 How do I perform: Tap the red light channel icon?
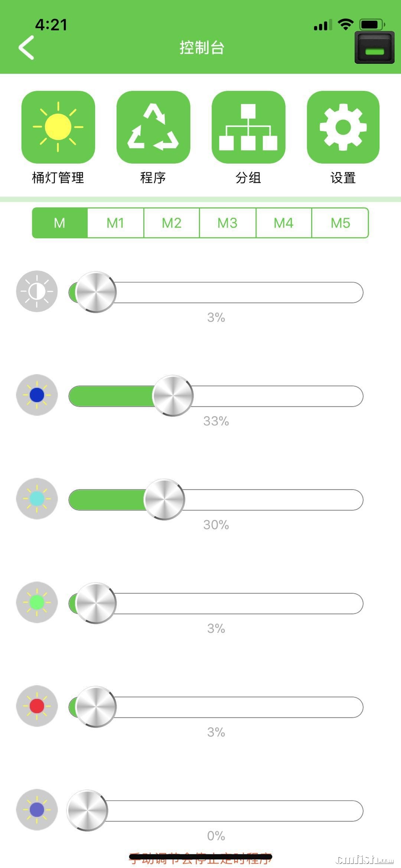point(37,706)
